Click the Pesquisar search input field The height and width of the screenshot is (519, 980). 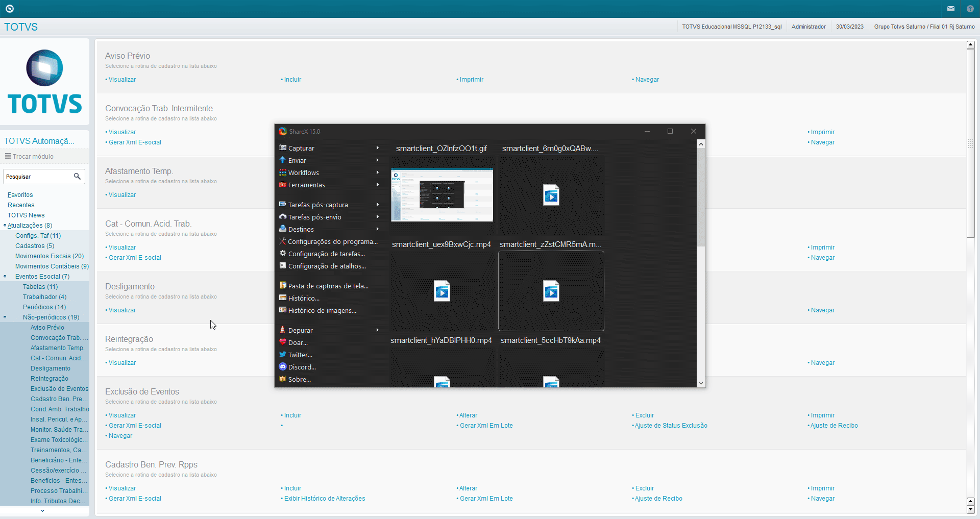pos(38,177)
